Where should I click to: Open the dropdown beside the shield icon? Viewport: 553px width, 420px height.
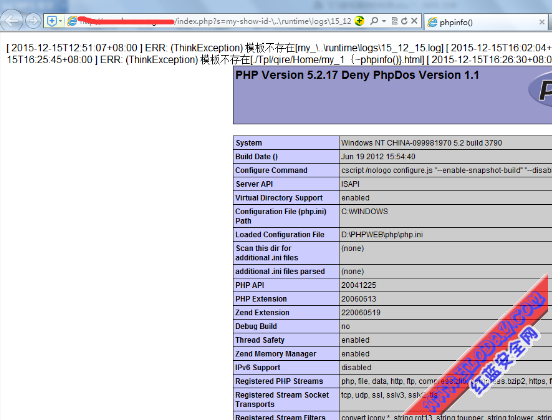pos(60,21)
